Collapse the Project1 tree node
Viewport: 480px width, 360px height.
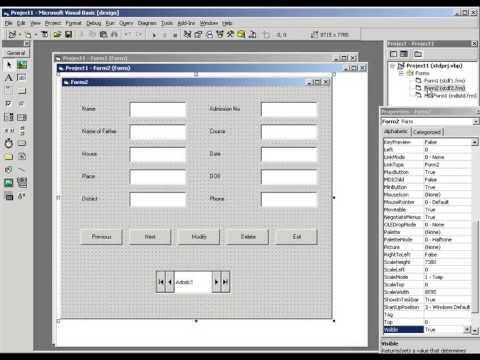tap(393, 66)
